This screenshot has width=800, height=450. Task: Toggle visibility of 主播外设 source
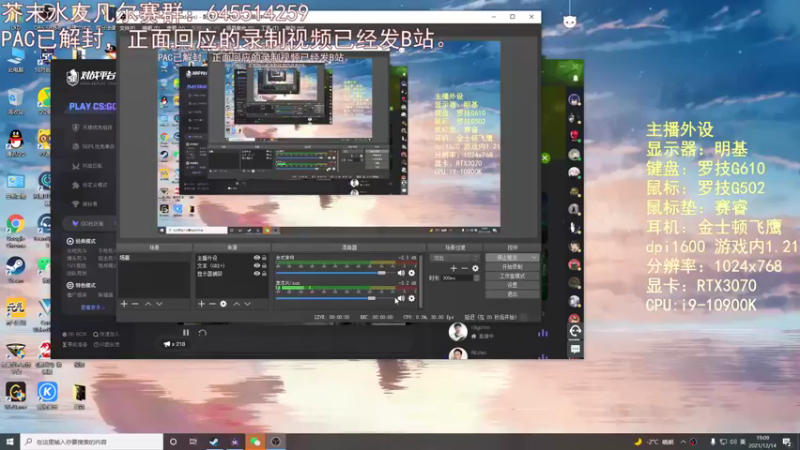click(x=257, y=258)
